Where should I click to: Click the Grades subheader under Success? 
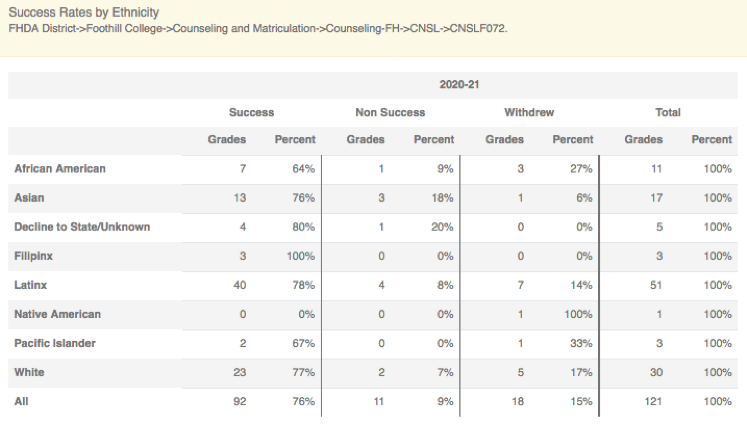point(227,140)
